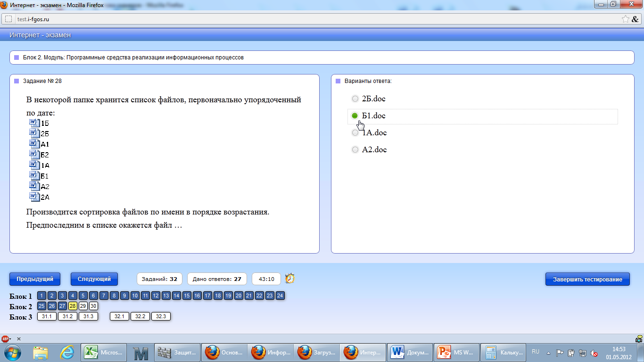Open question 27 in Блок 2
Screen dimensions: 644x362
pos(63,306)
